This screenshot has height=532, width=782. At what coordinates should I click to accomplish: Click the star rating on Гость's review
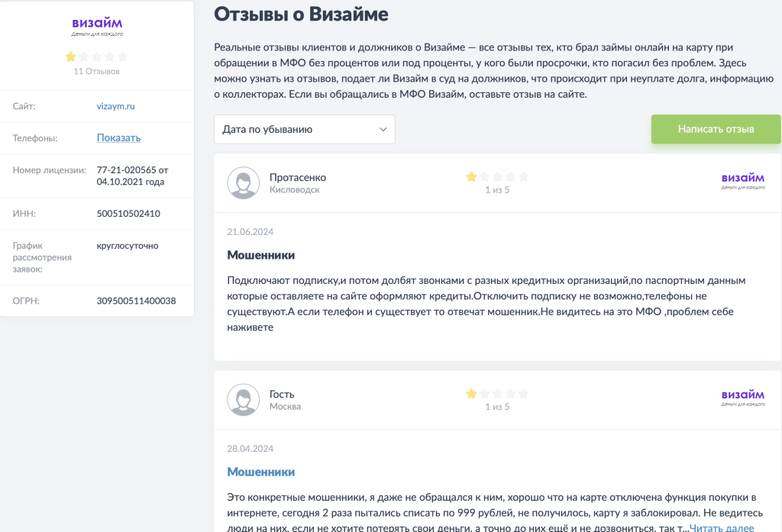point(497,394)
